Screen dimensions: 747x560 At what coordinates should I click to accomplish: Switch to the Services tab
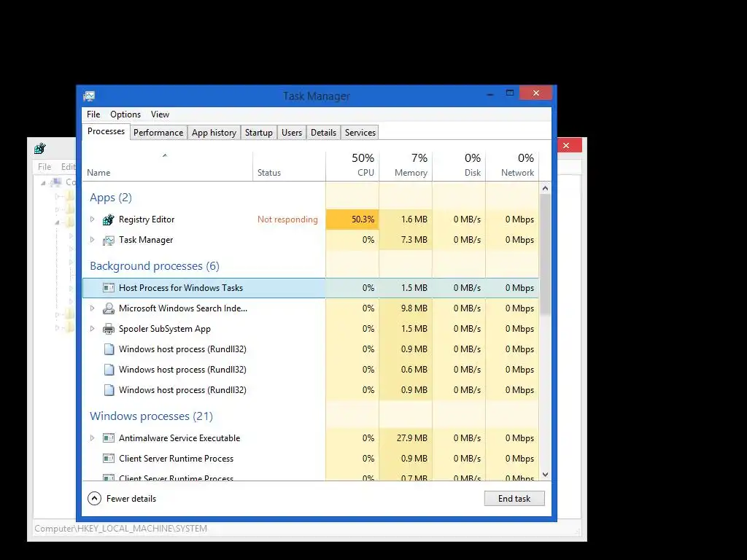[360, 133]
